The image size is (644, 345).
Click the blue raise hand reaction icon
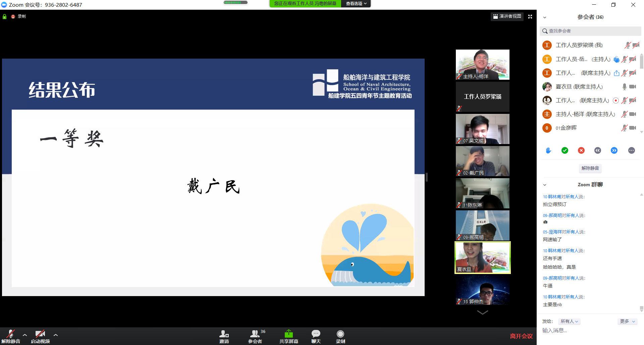coord(548,150)
